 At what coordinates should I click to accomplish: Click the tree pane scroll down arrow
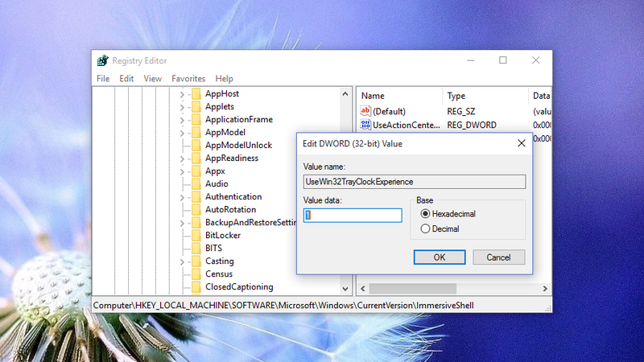pos(345,289)
